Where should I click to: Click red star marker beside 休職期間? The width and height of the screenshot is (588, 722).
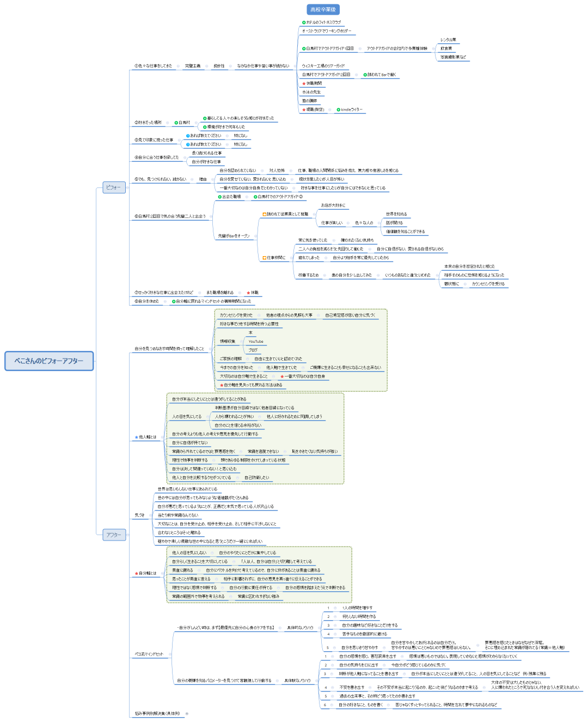click(x=304, y=83)
